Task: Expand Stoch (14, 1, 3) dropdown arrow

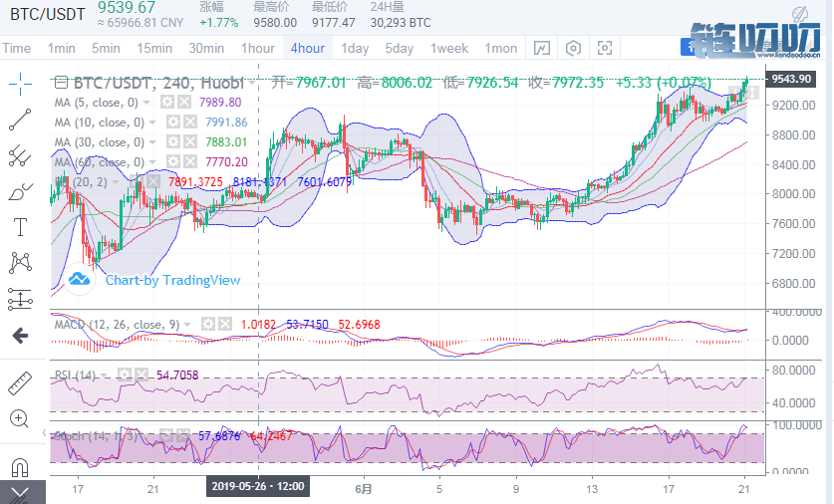Action: coord(145,436)
